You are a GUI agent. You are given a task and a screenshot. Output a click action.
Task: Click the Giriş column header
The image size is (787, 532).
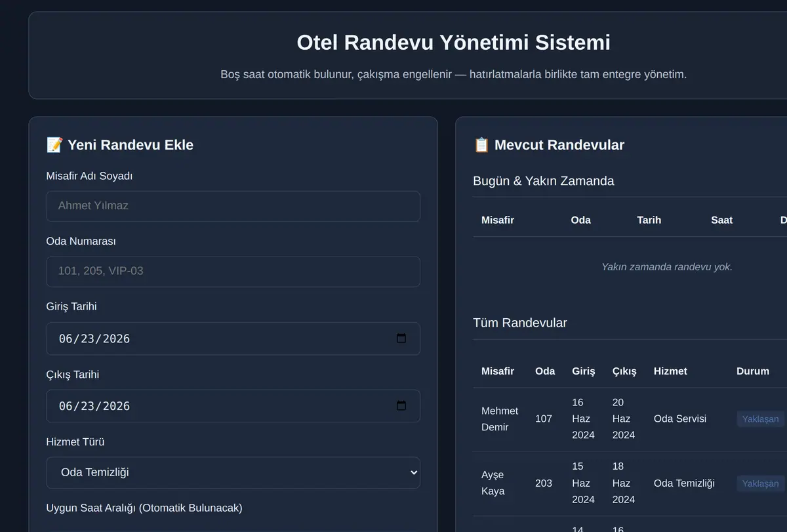pos(584,371)
